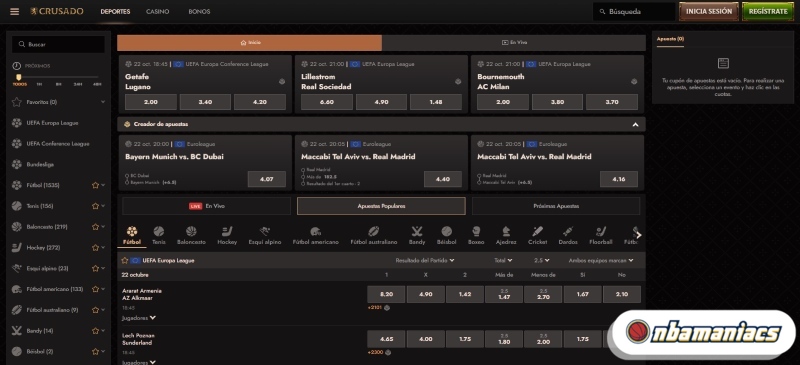
Task: Click stats icon on Lillestrom card
Action: (x=458, y=82)
